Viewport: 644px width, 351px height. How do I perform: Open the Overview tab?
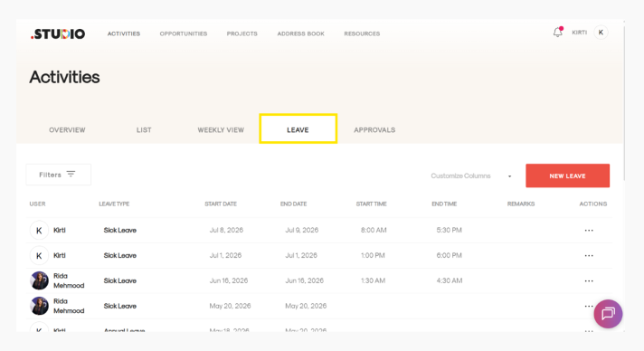[x=67, y=130]
